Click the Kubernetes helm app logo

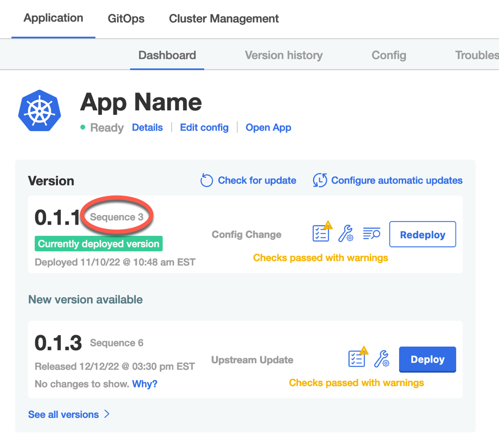pyautogui.click(x=39, y=111)
